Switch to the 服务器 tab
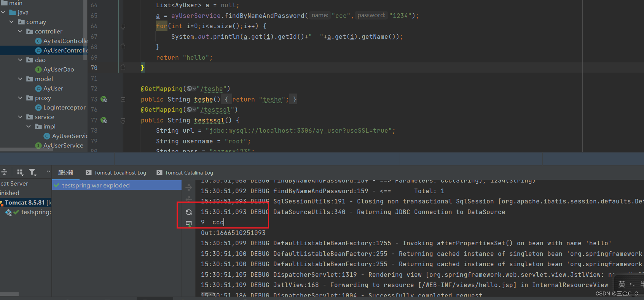This screenshot has width=644, height=300. click(66, 173)
